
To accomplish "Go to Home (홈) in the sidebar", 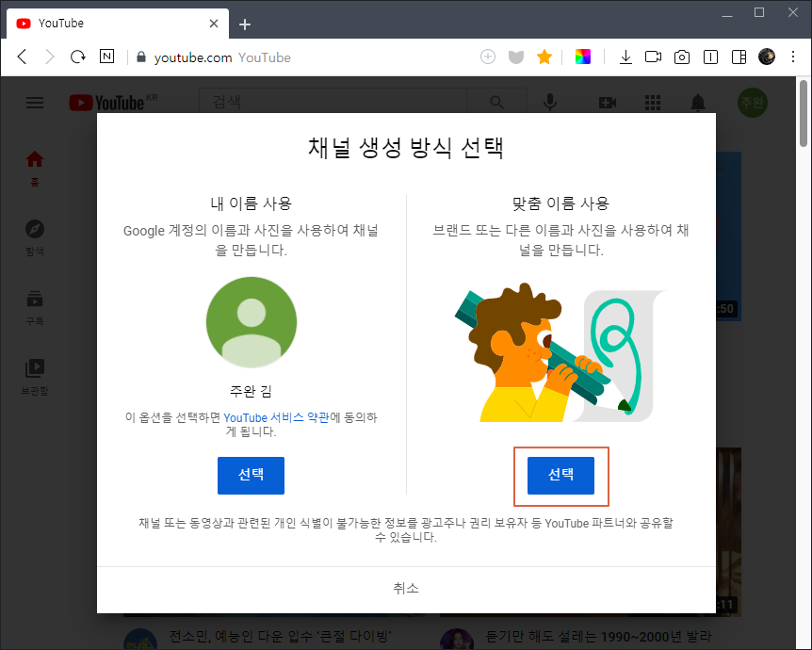I will pyautogui.click(x=35, y=169).
